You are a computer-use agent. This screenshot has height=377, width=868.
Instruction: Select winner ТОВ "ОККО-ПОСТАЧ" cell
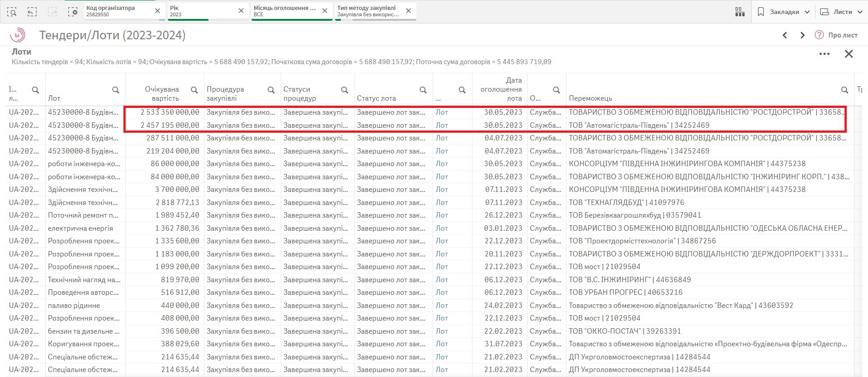click(x=710, y=331)
